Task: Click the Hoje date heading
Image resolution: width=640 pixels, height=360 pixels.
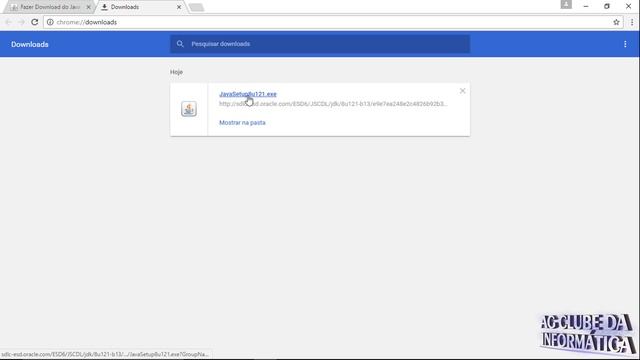Action: [176, 72]
